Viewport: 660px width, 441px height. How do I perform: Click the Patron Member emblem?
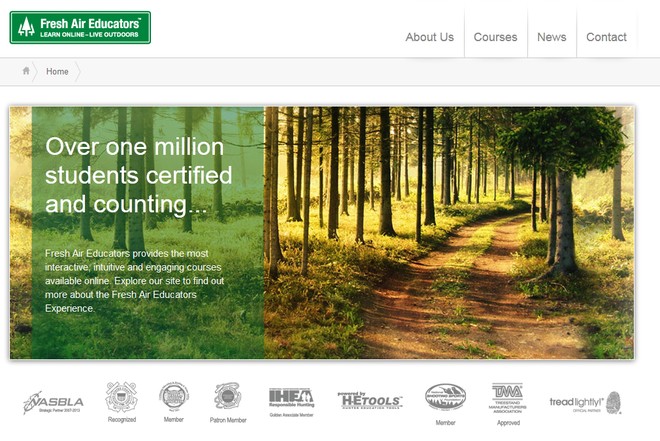(227, 396)
